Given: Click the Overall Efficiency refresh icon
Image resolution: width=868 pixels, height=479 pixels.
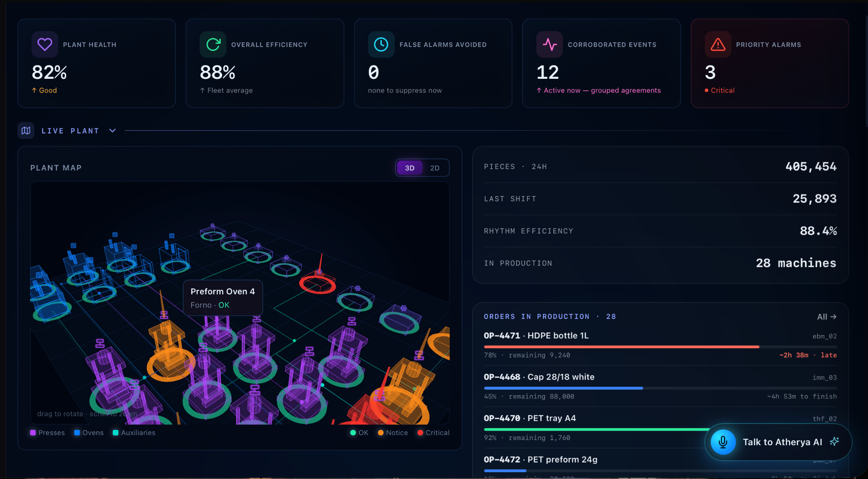Looking at the screenshot, I should click(x=213, y=44).
